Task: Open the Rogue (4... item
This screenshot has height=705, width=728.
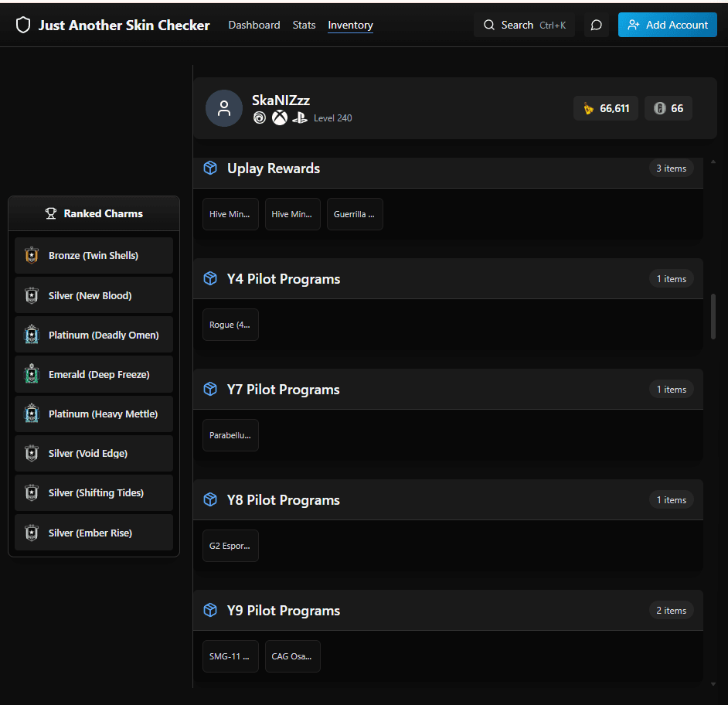Action: click(x=230, y=325)
